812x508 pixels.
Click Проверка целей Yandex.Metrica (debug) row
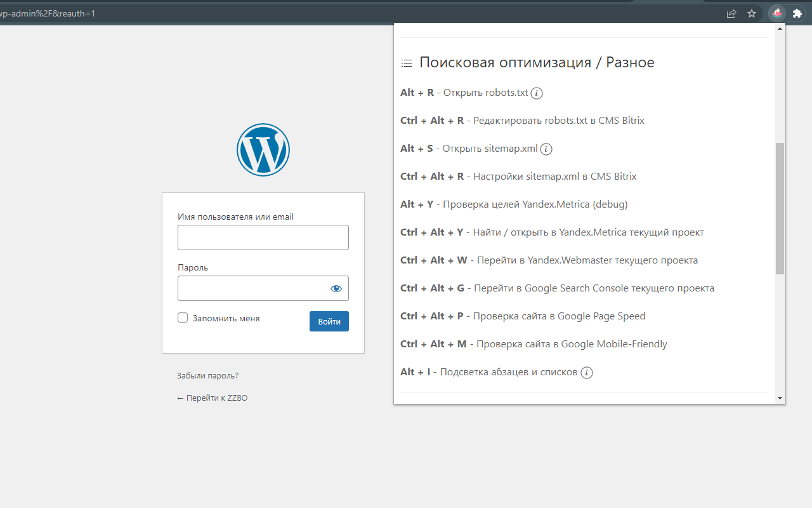click(x=514, y=204)
